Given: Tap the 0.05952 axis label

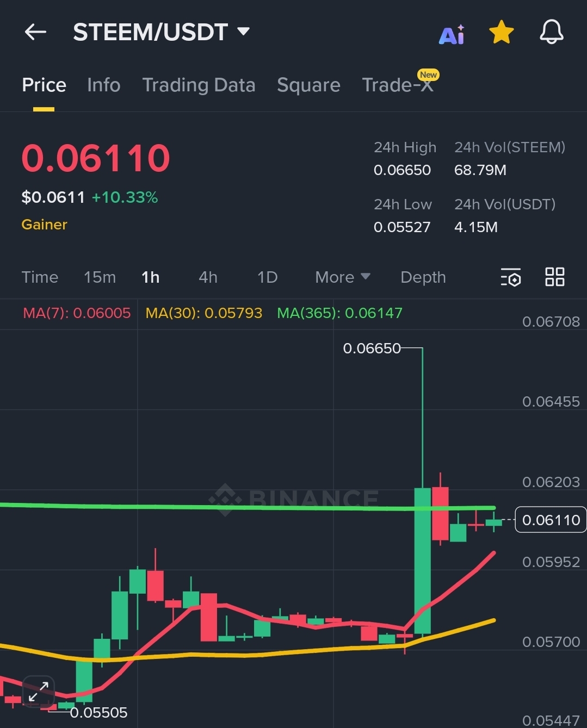Looking at the screenshot, I should click(551, 562).
